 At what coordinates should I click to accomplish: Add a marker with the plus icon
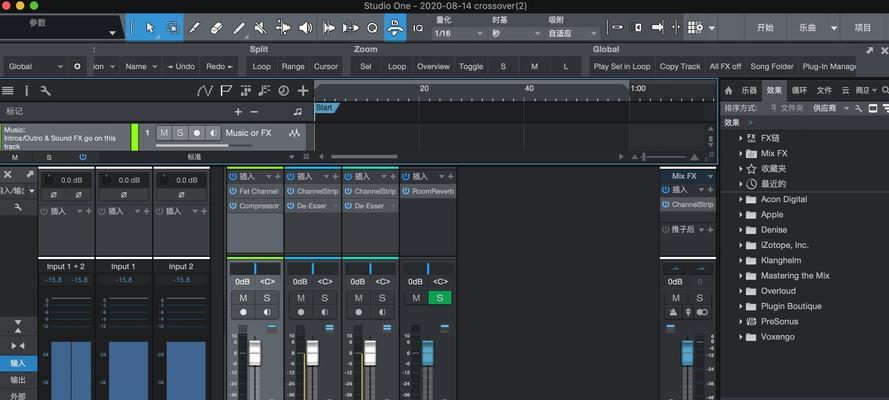click(x=238, y=112)
